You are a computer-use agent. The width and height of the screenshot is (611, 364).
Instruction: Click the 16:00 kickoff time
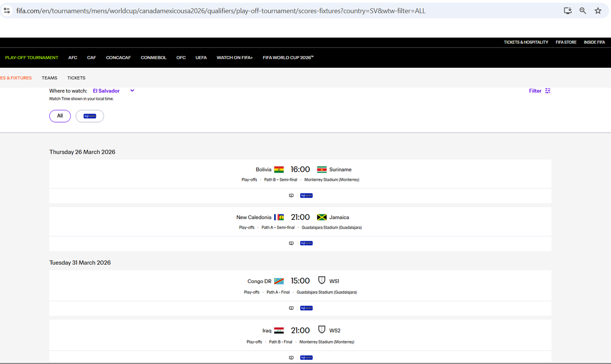coord(300,170)
